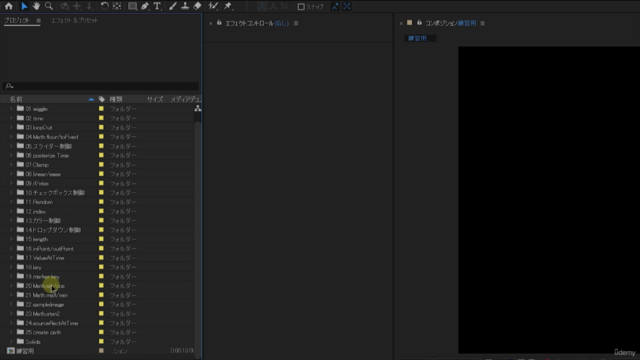The height and width of the screenshot is (360, 640).
Task: Open the project flowchart view icon
Action: click(x=198, y=108)
